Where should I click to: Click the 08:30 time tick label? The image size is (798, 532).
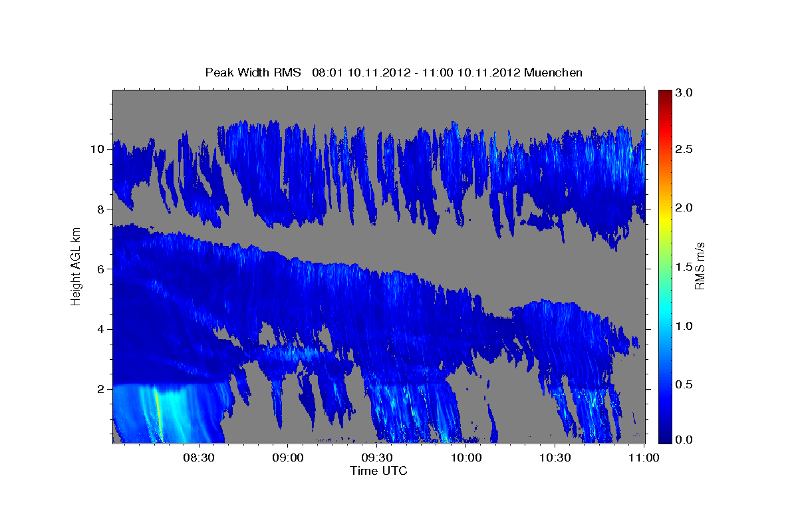198,458
